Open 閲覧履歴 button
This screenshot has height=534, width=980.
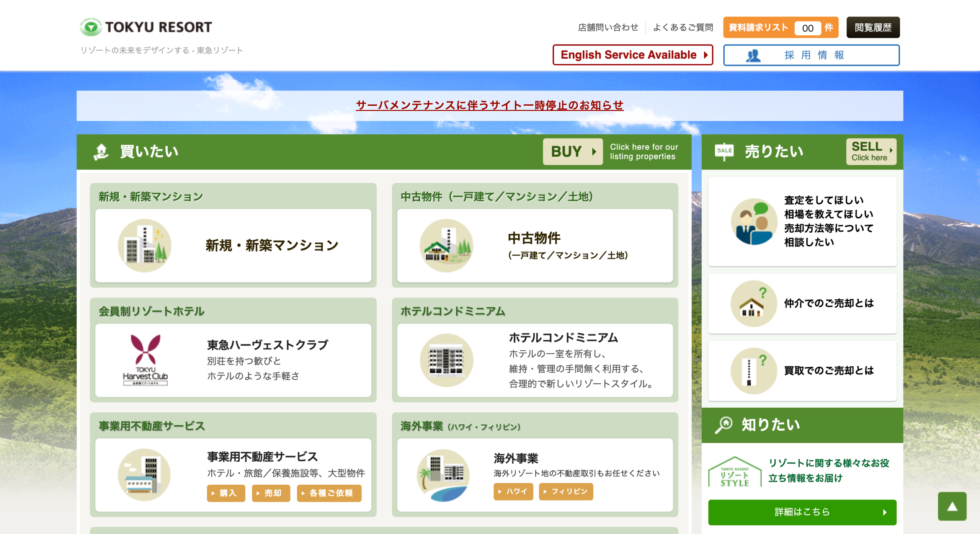pos(873,28)
